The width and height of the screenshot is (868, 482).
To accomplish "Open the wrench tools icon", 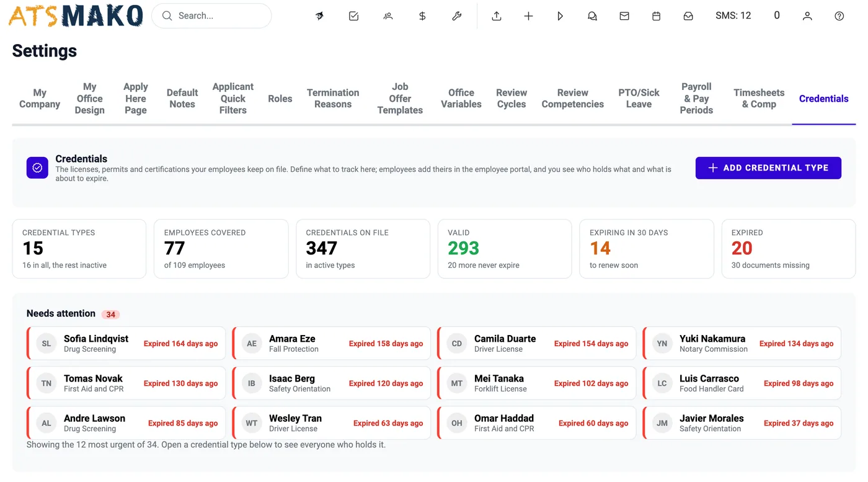I will pyautogui.click(x=457, y=16).
